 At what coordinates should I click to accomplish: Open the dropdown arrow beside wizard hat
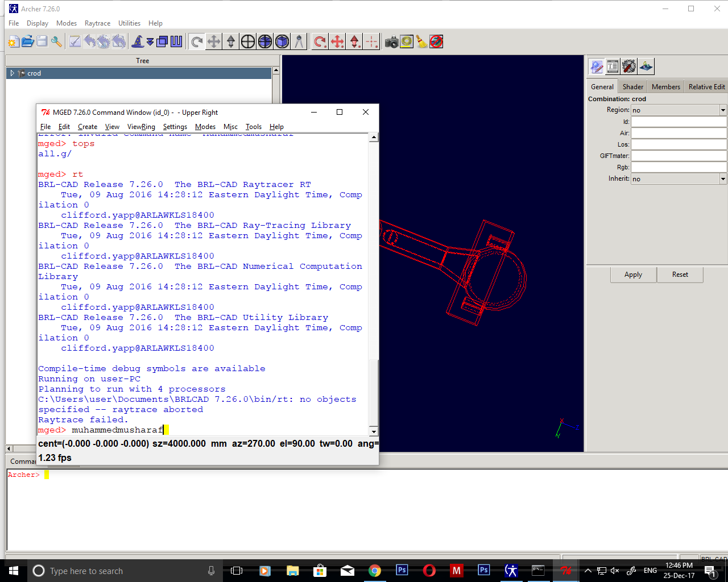point(150,41)
